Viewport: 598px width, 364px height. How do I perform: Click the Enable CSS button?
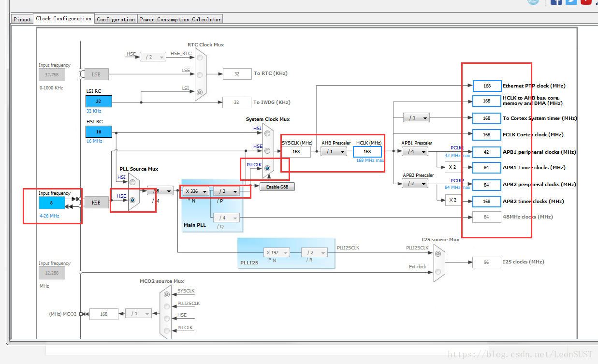coord(277,187)
